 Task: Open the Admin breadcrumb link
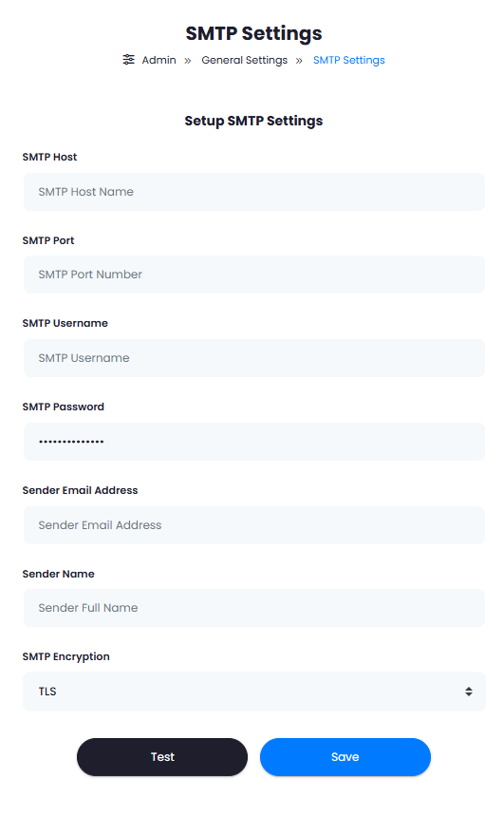click(x=159, y=60)
